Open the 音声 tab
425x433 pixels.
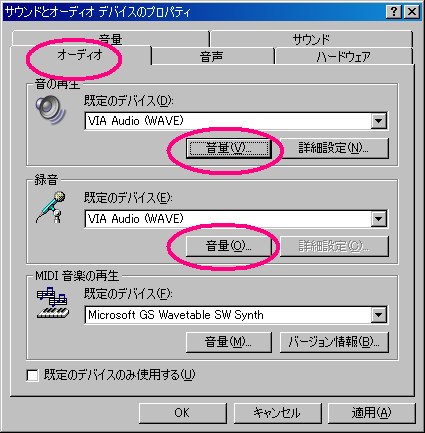click(212, 57)
